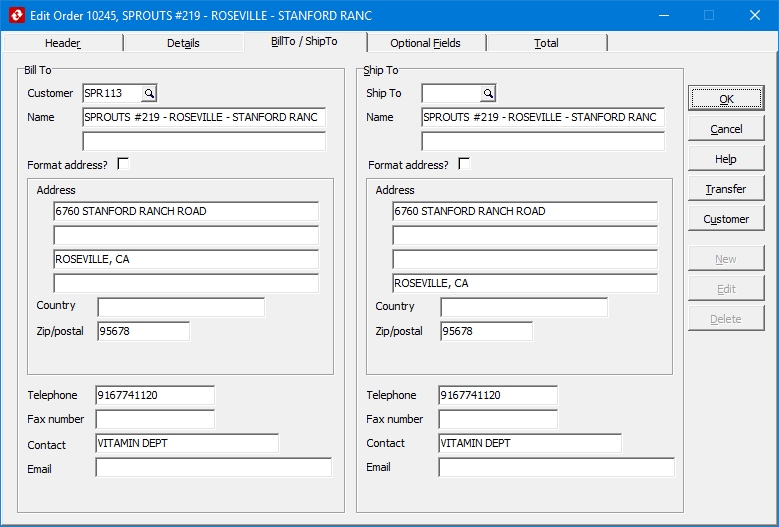This screenshot has width=779, height=527.
Task: Open Help for this dialog
Action: click(x=726, y=159)
